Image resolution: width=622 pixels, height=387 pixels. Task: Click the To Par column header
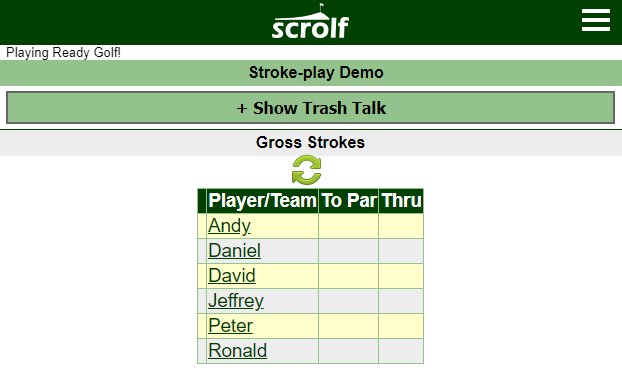tap(349, 201)
